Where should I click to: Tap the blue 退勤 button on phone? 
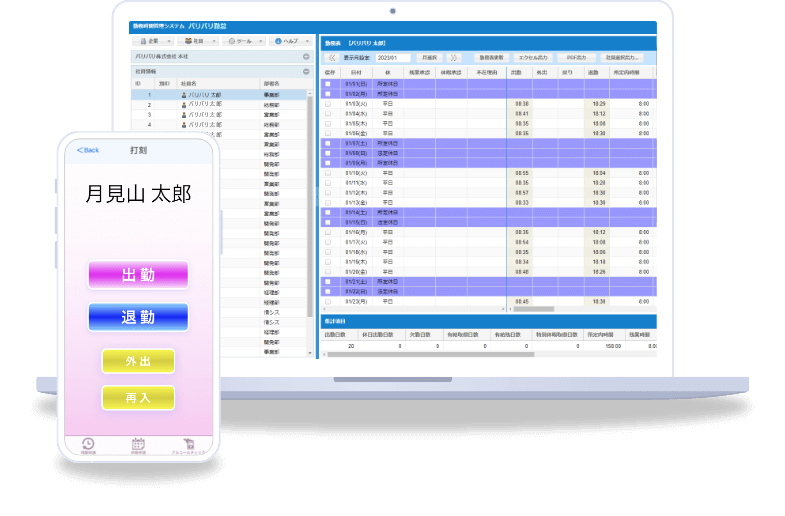138,317
